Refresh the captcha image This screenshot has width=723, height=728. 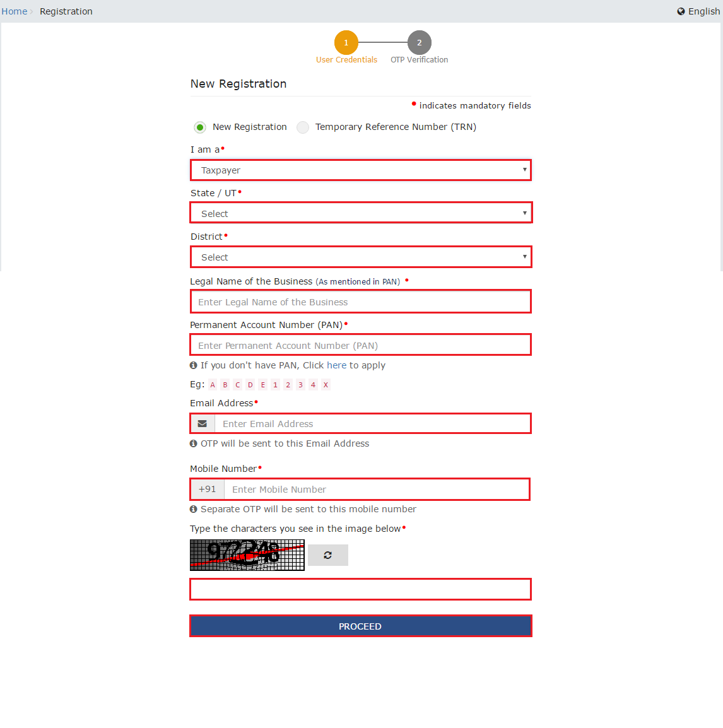click(x=327, y=555)
